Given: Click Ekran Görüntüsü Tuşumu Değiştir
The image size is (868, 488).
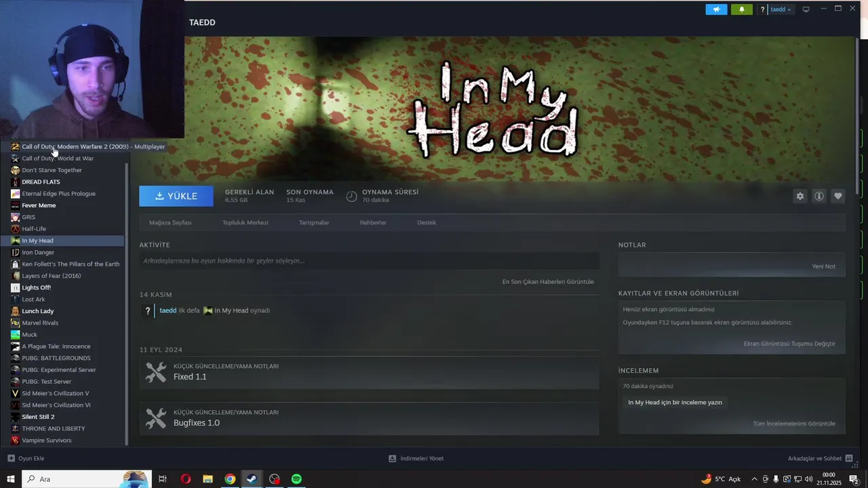Looking at the screenshot, I should (789, 344).
